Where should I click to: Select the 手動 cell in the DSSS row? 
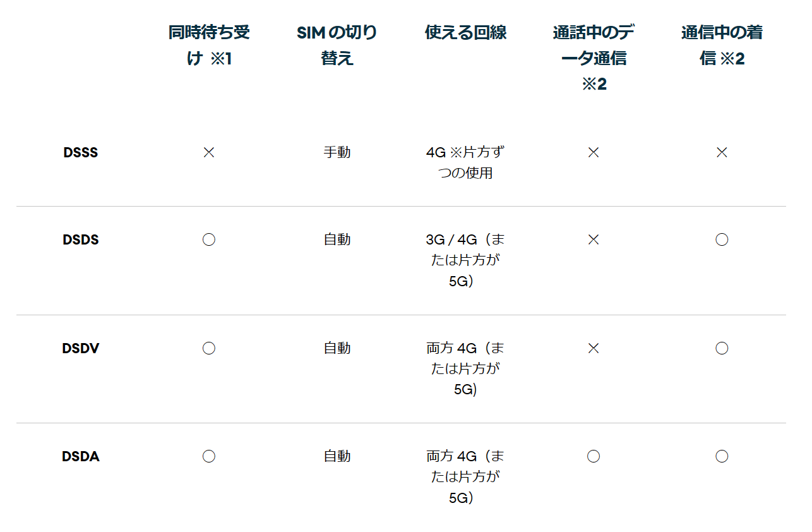point(337,152)
